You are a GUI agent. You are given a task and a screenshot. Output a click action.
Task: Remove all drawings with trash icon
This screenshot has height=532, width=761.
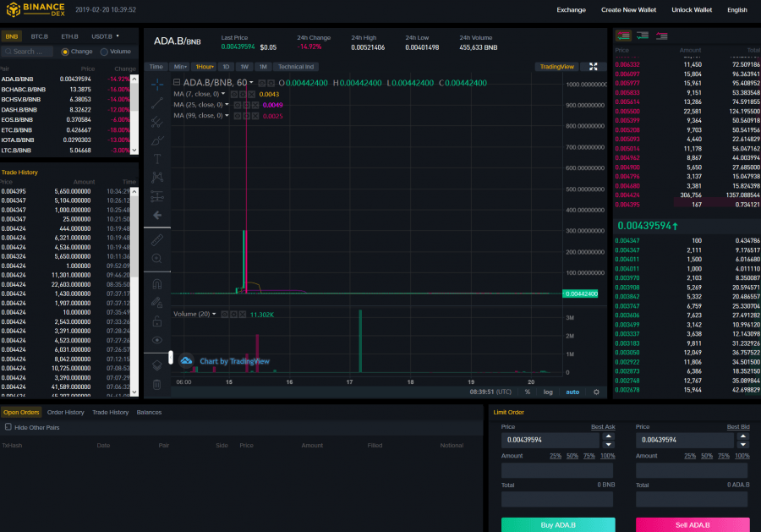(156, 385)
